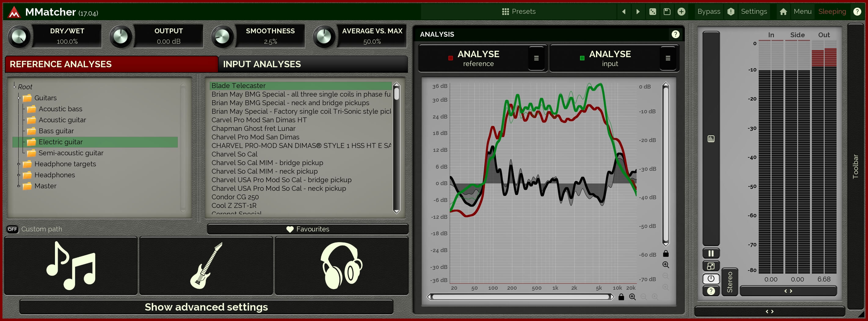Go to the previous preset arrow
Viewport: 868px width, 321px height.
[624, 12]
